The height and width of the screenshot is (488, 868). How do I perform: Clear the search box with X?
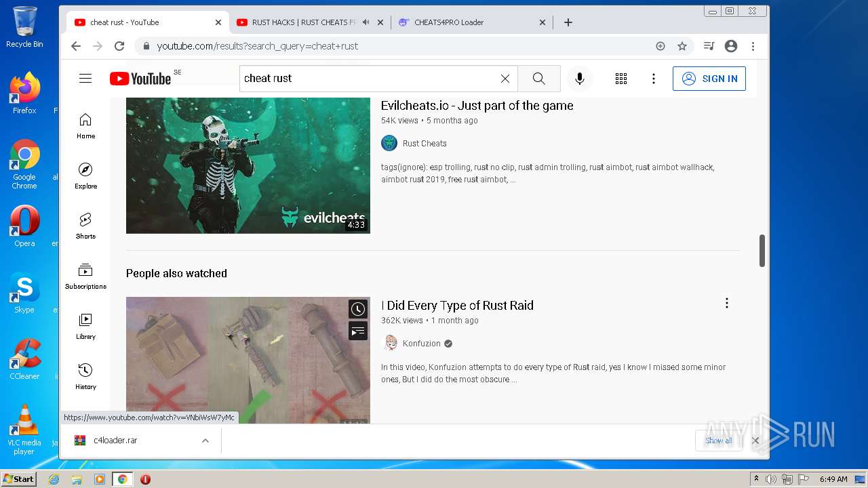click(505, 79)
